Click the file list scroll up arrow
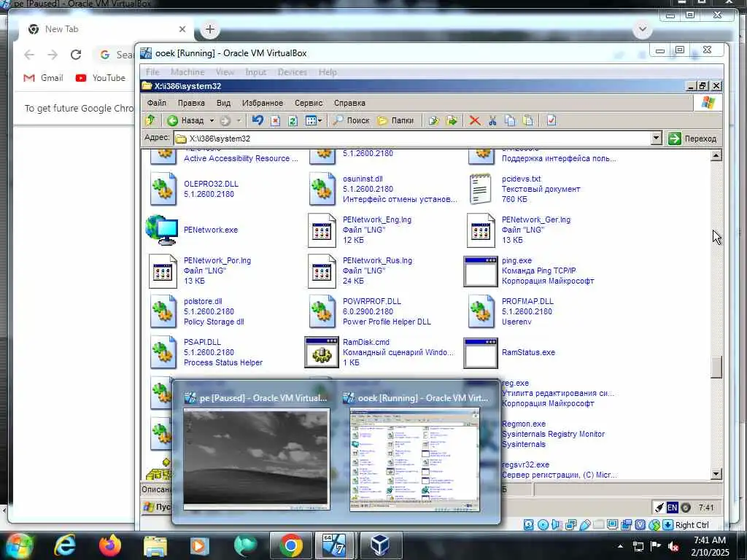Image resolution: width=747 pixels, height=560 pixels. pyautogui.click(x=716, y=155)
